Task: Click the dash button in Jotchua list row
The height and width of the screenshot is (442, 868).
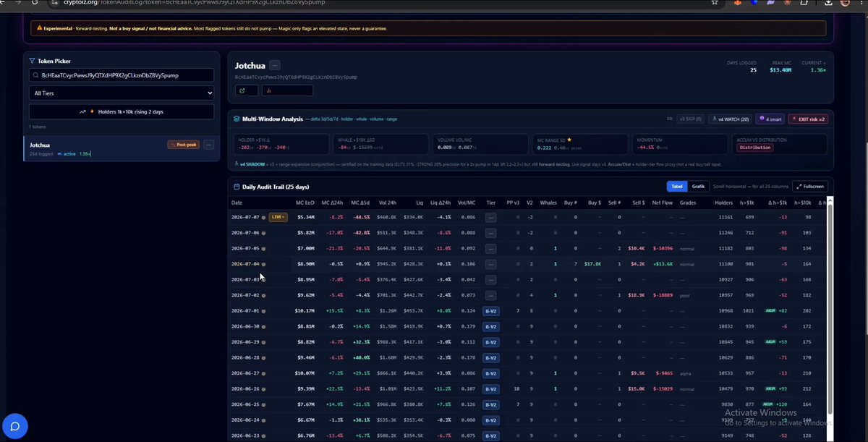Action: point(209,145)
